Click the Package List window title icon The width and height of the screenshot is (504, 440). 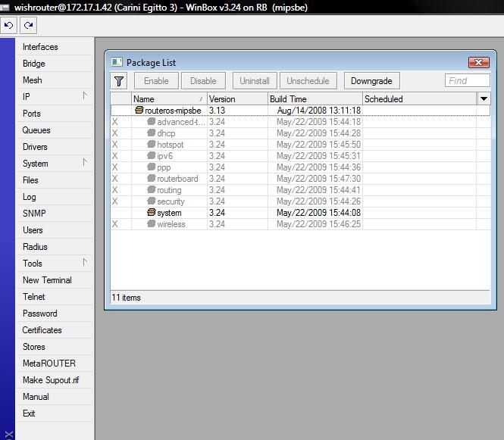(117, 62)
